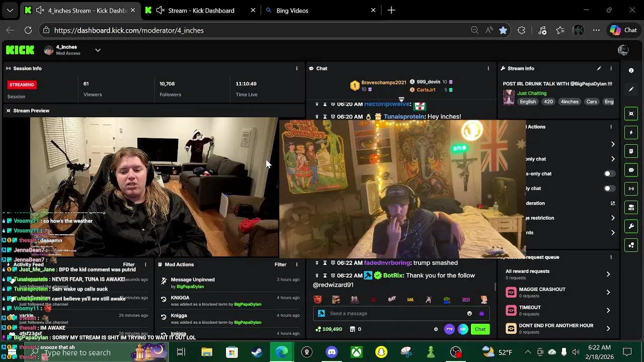This screenshot has height=362, width=644.
Task: Click the chat panel scrollbar
Action: coord(495,287)
